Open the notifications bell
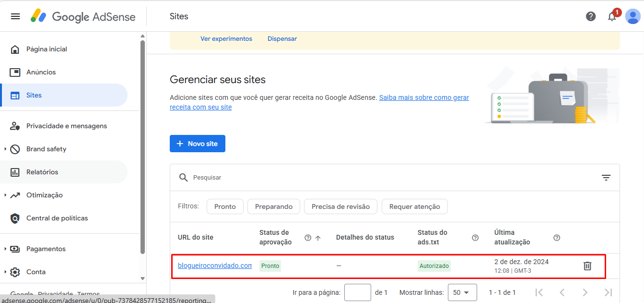Image resolution: width=644 pixels, height=303 pixels. point(612,16)
